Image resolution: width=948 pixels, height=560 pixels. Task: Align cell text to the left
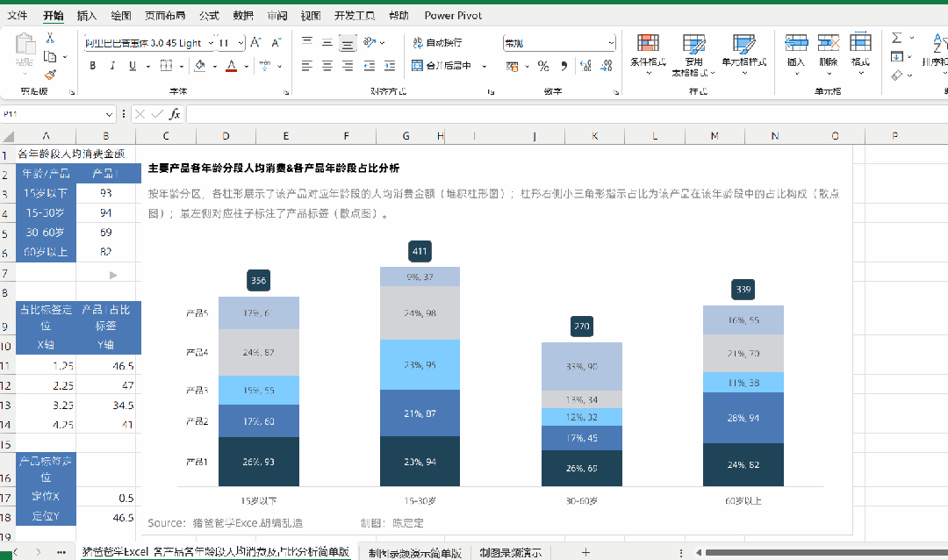click(x=307, y=66)
